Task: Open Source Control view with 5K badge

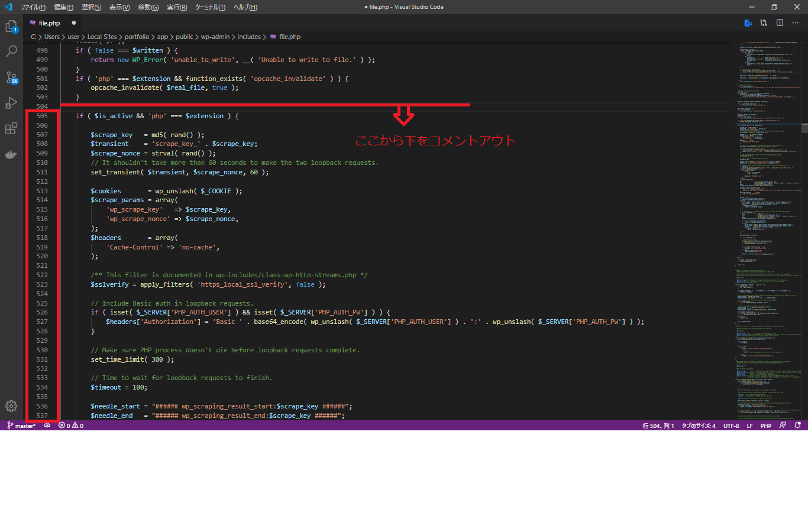Action: pyautogui.click(x=11, y=77)
